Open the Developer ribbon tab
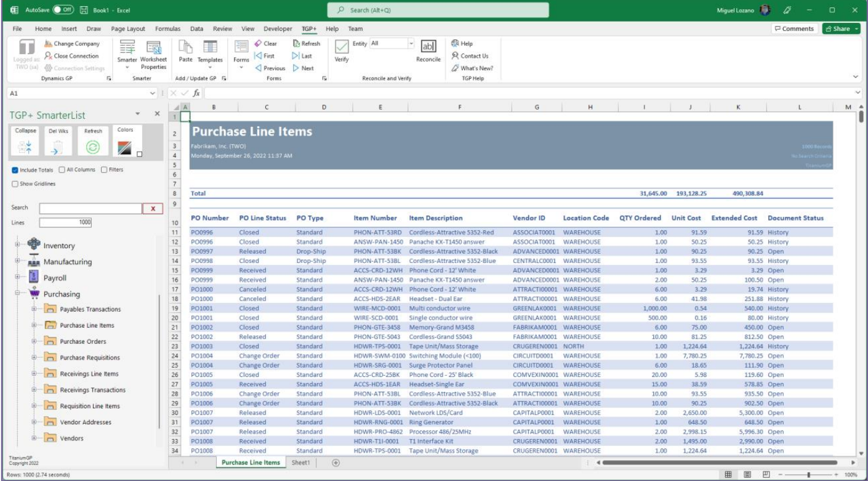Image resolution: width=868 pixels, height=481 pixels. coord(278,29)
